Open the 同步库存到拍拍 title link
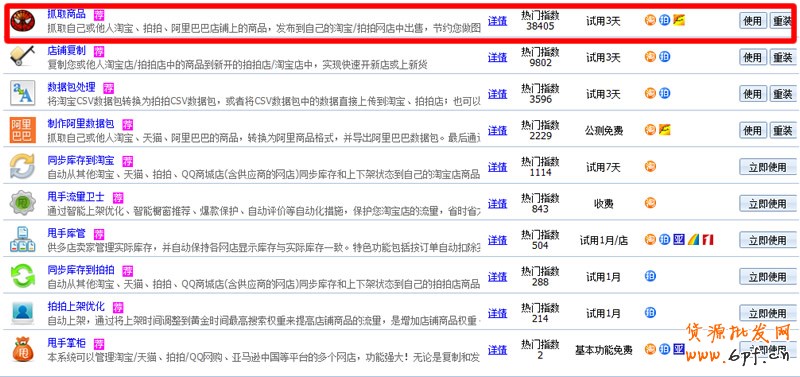The width and height of the screenshot is (800, 377). pos(81,270)
